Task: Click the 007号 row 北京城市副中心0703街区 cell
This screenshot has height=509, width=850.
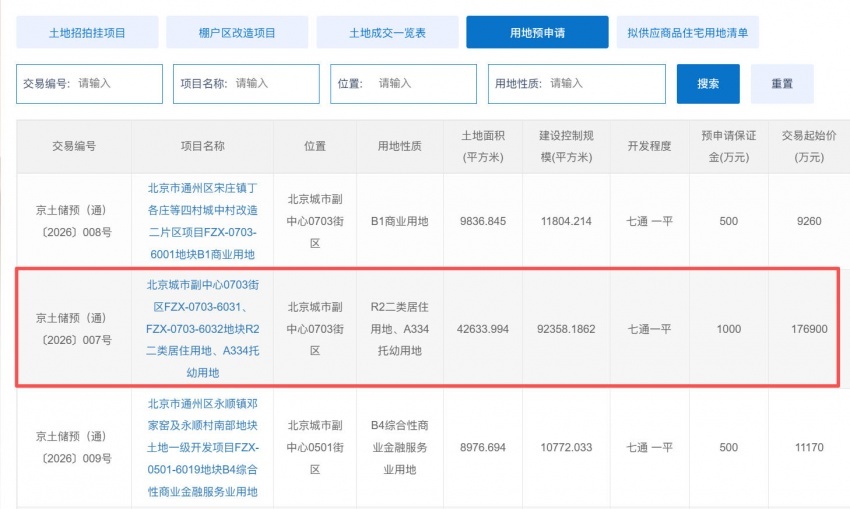Action: (x=315, y=328)
